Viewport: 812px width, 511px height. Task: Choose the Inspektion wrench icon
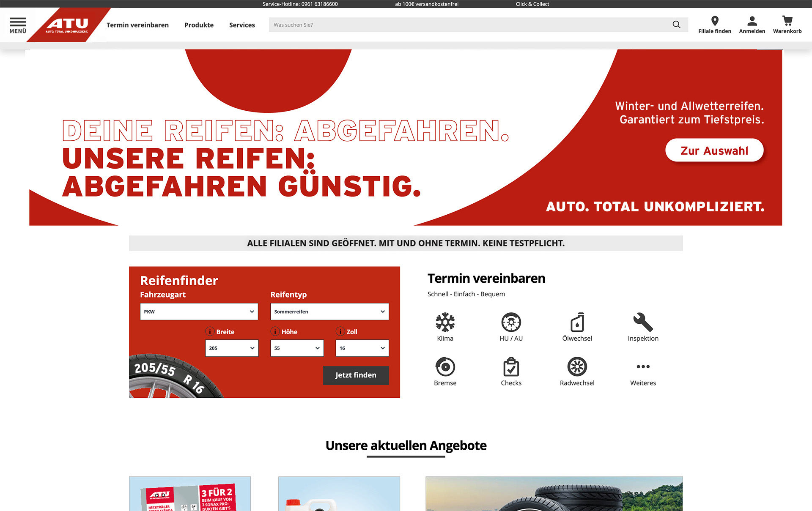(643, 322)
